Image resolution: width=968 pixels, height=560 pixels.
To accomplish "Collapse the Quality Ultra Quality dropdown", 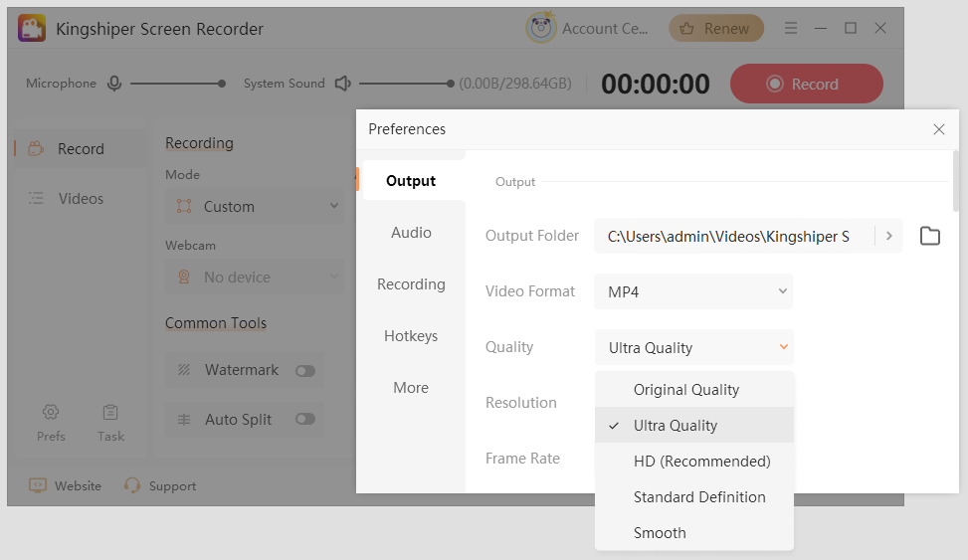I will click(693, 347).
